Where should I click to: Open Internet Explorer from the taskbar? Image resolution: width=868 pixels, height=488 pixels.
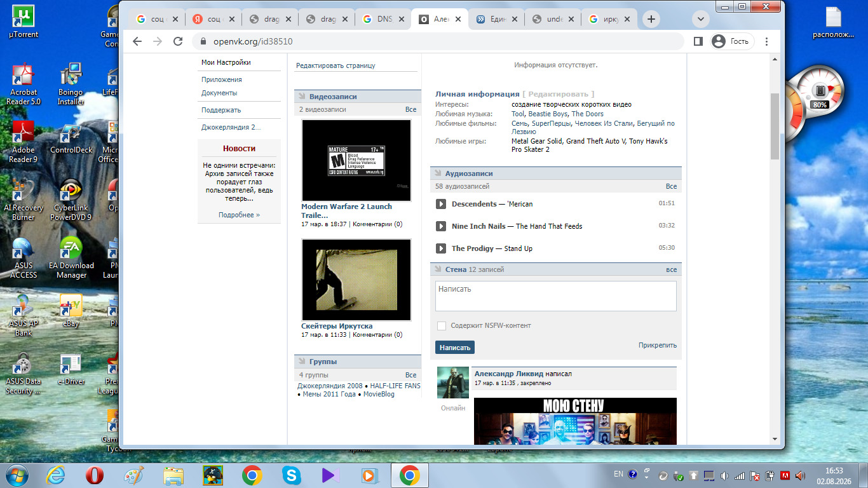(56, 475)
